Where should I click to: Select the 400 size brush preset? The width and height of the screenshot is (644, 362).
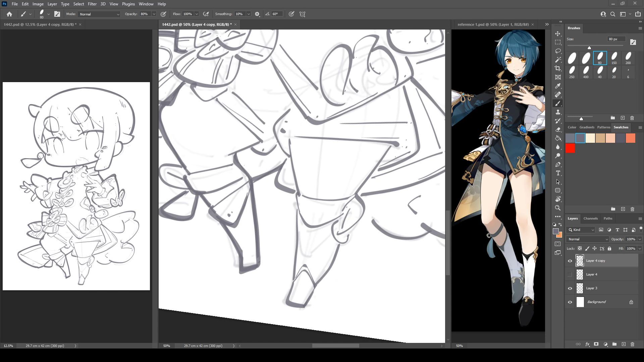click(x=586, y=72)
